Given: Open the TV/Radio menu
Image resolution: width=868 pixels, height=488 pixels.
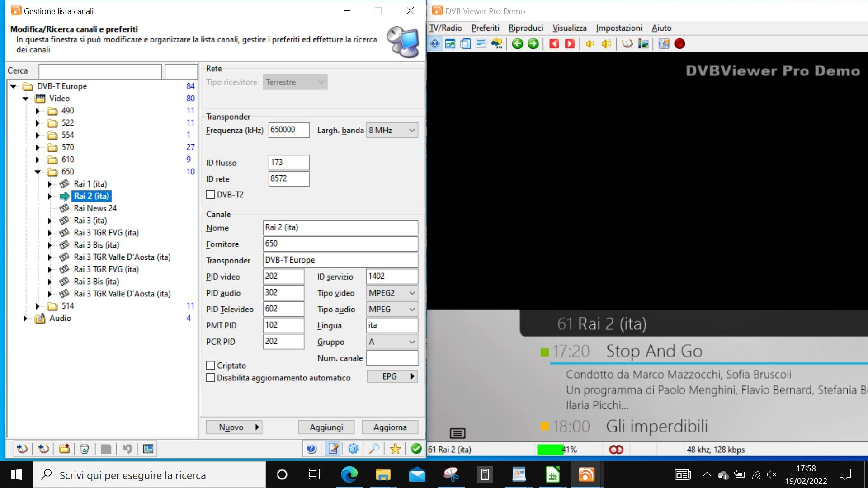Looking at the screenshot, I should point(445,28).
